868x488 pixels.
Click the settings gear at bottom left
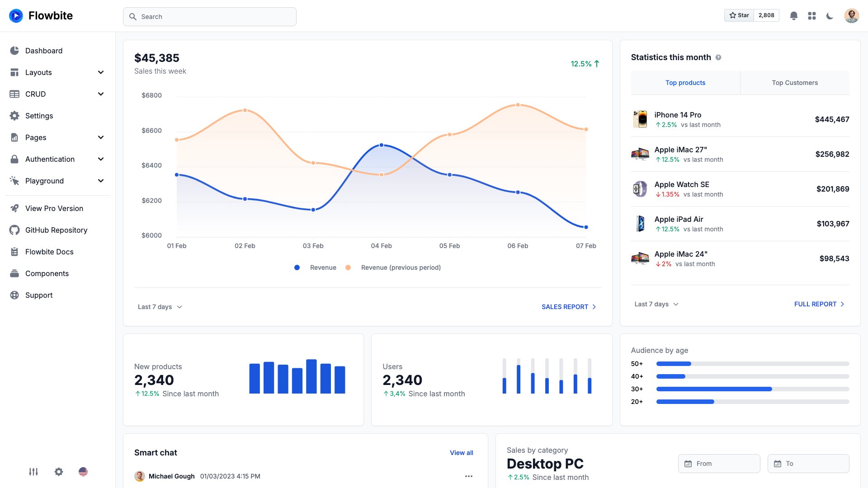coord(58,471)
